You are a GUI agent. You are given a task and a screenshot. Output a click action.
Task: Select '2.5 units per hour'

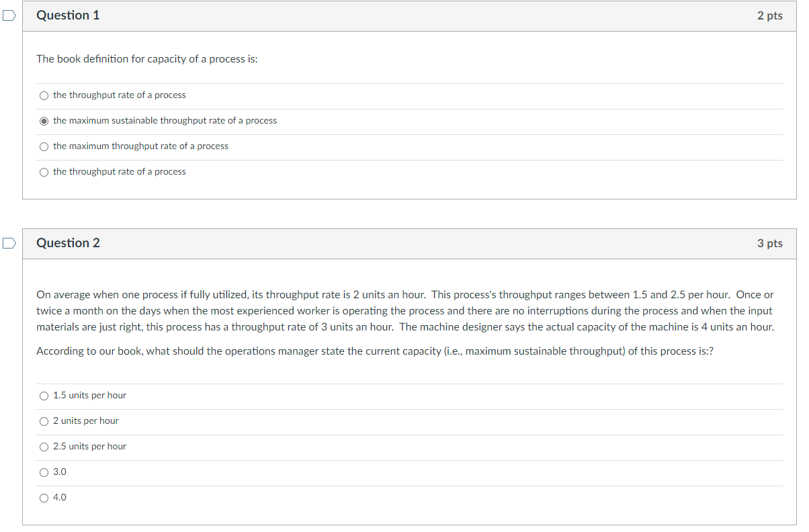coord(44,447)
